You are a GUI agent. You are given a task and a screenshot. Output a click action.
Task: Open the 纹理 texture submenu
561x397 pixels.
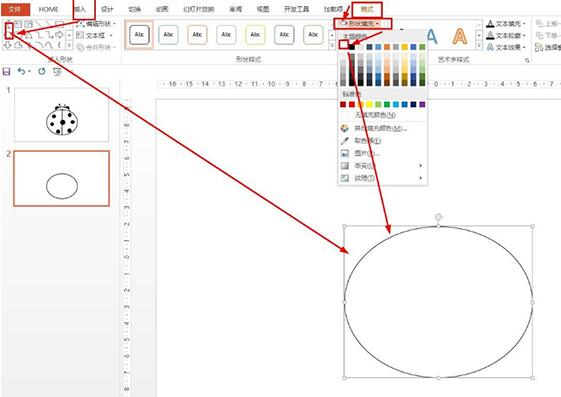tap(382, 178)
